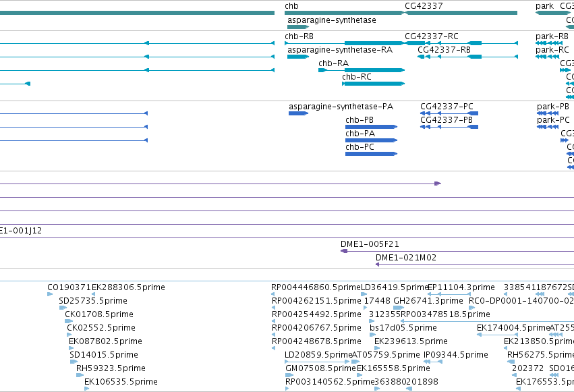Image resolution: width=574 pixels, height=392 pixels.
Task: Click the E1-001J12 clone label
Action: pyautogui.click(x=21, y=231)
